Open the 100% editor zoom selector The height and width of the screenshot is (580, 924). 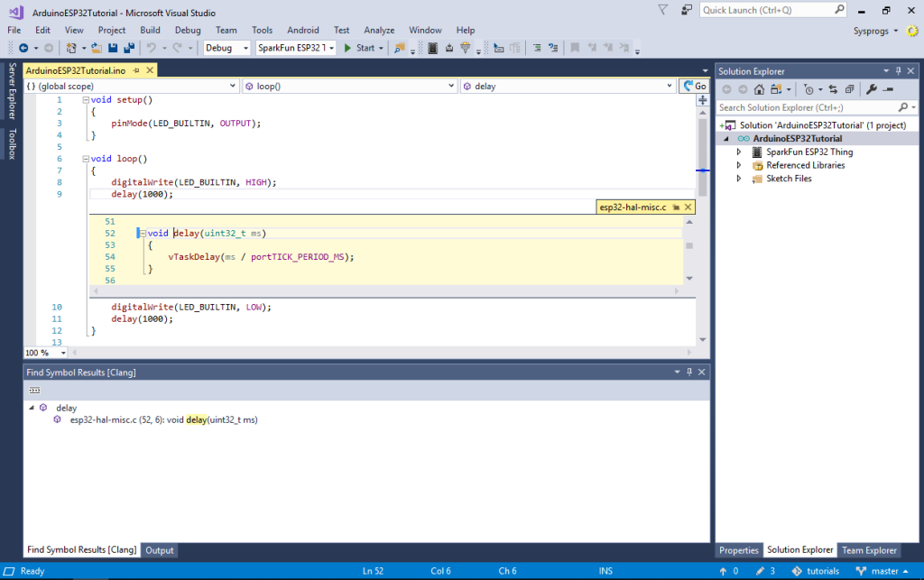(x=45, y=353)
